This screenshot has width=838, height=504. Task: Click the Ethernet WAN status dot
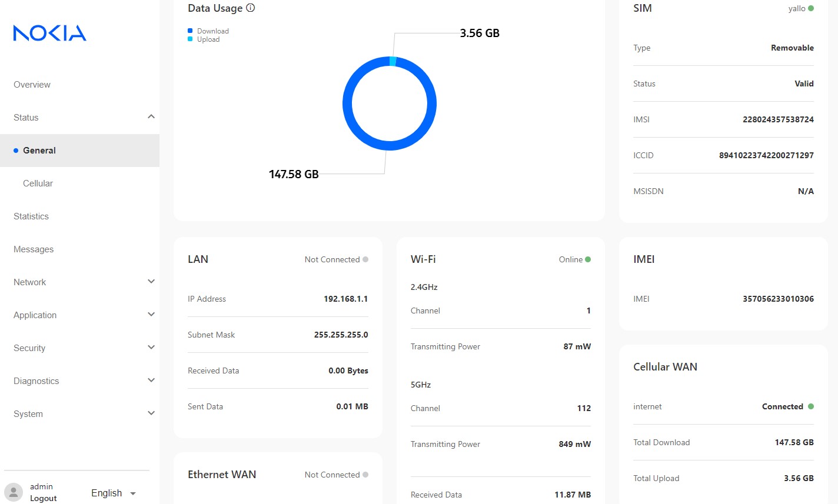click(x=365, y=475)
